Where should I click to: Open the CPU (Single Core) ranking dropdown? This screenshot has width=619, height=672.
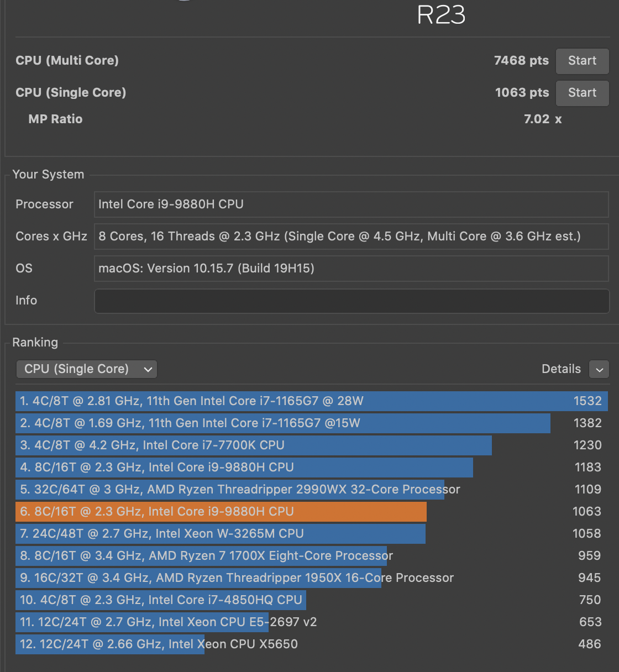87,369
